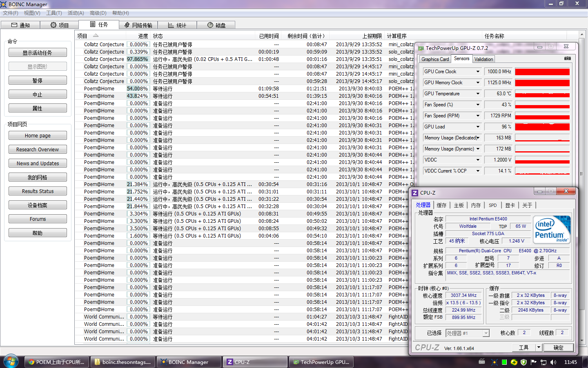588x368 pixels.
Task: Open Action Center flag tray icon
Action: pos(534,362)
